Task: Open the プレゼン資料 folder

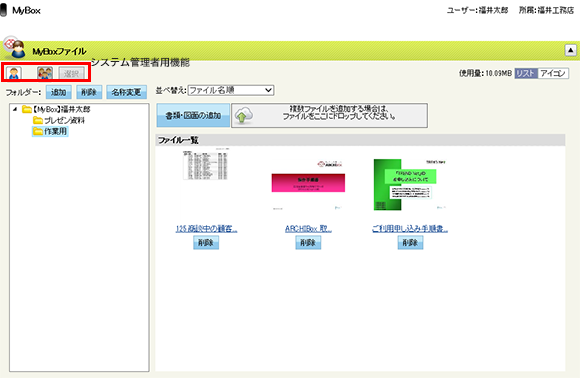Action: coord(58,120)
